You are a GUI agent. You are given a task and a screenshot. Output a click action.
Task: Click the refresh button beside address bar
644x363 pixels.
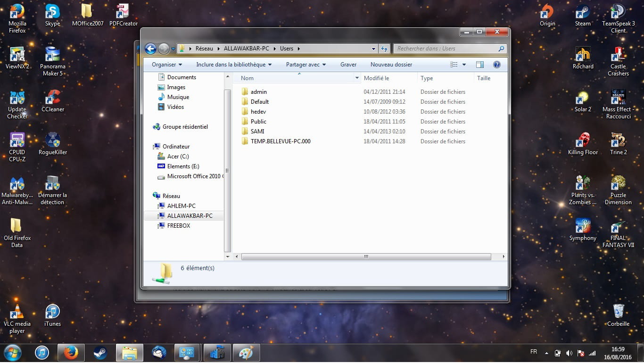[384, 49]
